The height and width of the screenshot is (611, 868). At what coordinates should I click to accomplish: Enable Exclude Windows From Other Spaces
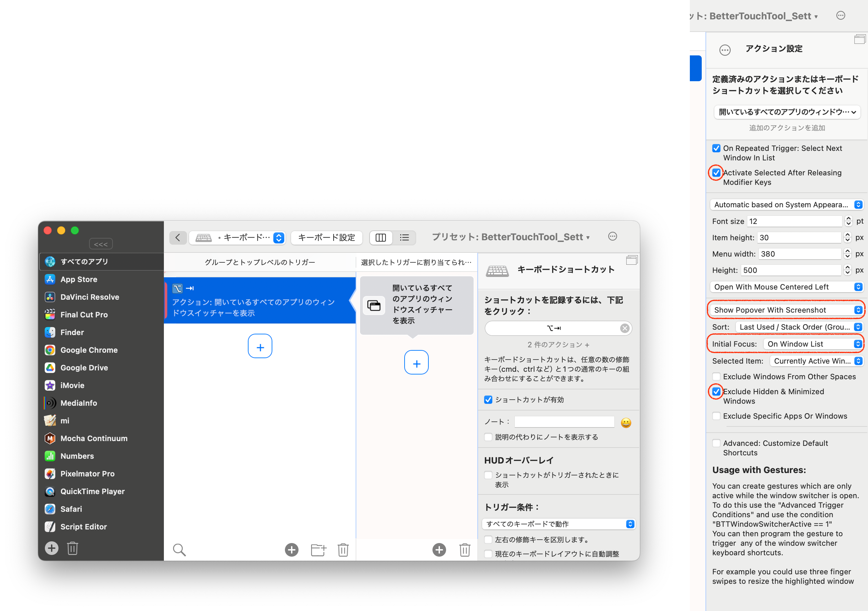click(x=716, y=376)
